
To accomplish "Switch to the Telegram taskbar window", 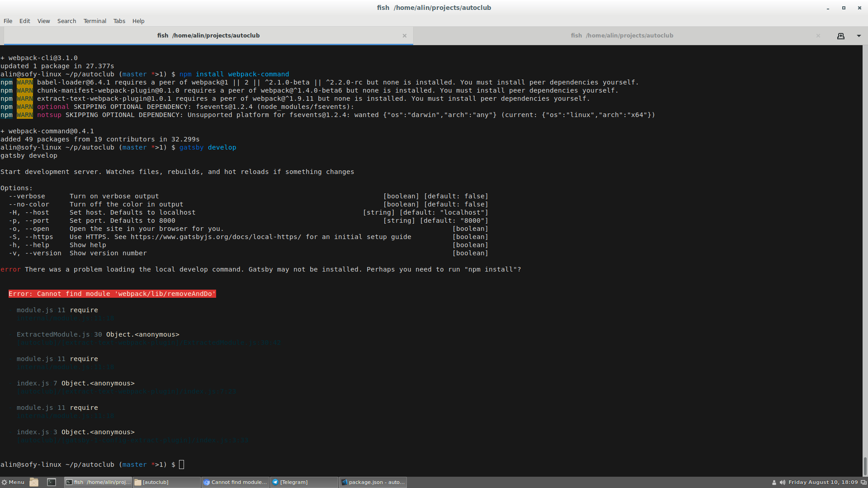I will tap(304, 482).
